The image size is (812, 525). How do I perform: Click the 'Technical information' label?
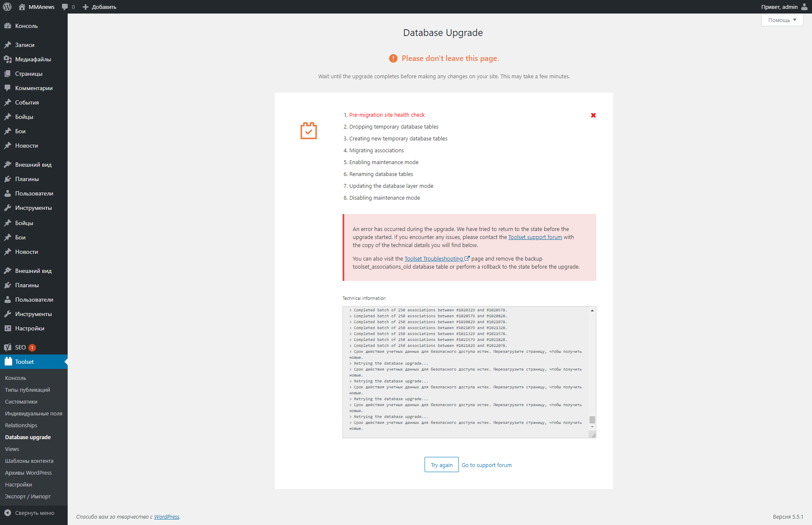point(364,298)
